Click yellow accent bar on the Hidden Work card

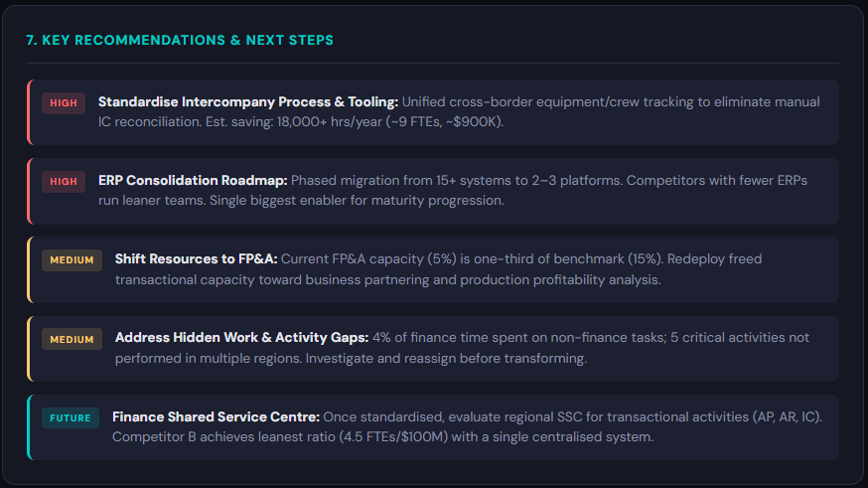[x=28, y=349]
